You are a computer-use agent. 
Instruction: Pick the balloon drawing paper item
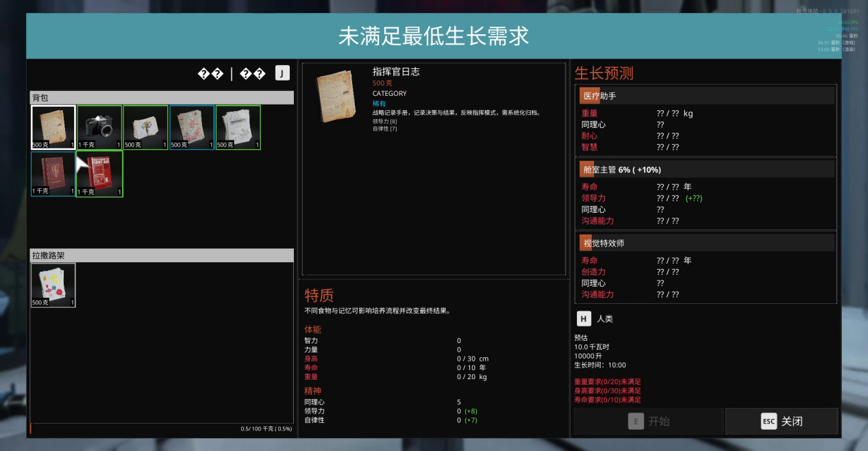[x=145, y=127]
